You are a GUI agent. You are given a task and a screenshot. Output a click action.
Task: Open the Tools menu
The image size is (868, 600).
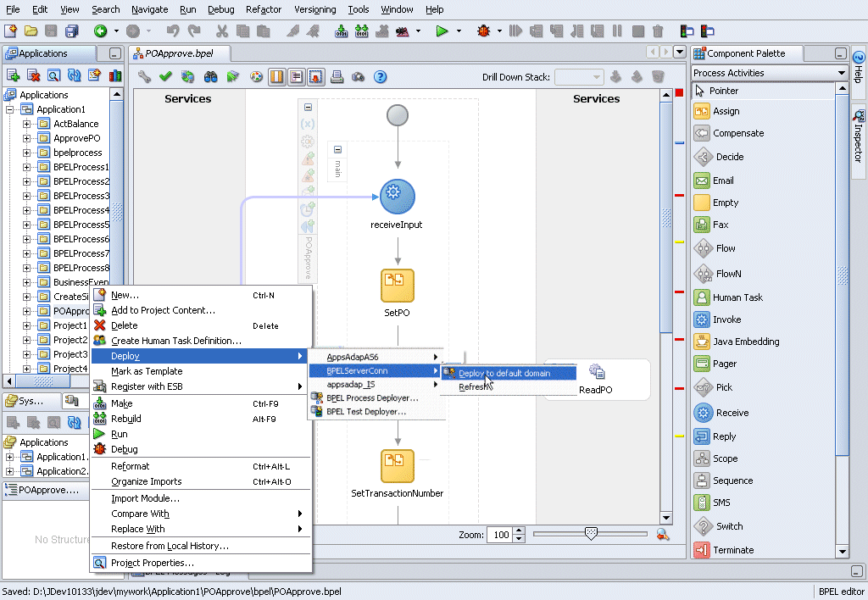359,9
